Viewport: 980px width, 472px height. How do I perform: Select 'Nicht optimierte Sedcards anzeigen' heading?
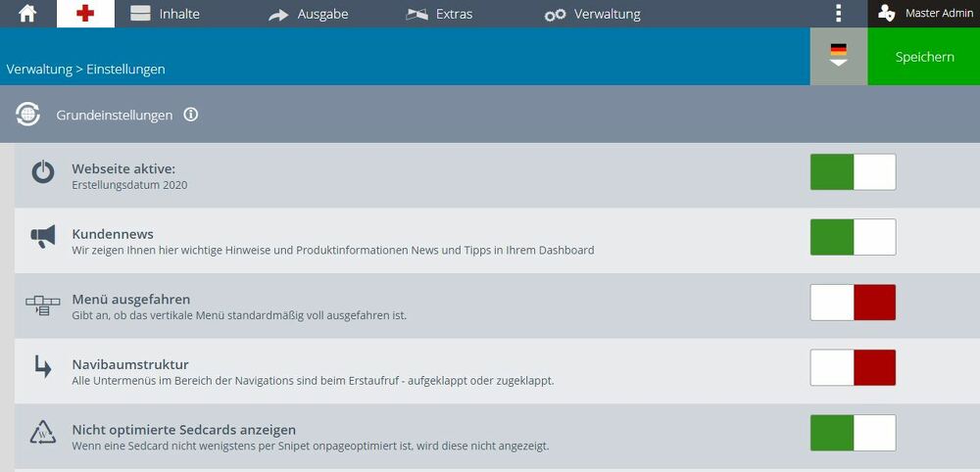coord(184,430)
